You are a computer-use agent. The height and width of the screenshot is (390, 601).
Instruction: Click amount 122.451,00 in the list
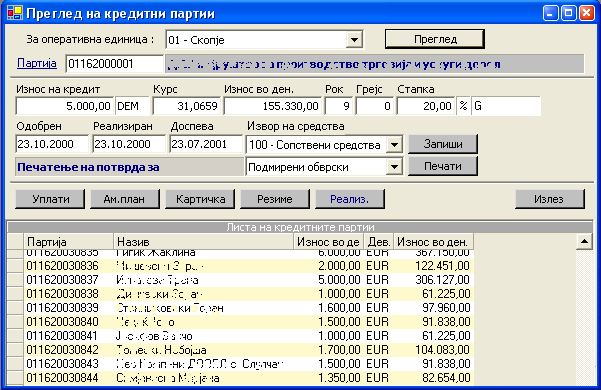point(442,266)
